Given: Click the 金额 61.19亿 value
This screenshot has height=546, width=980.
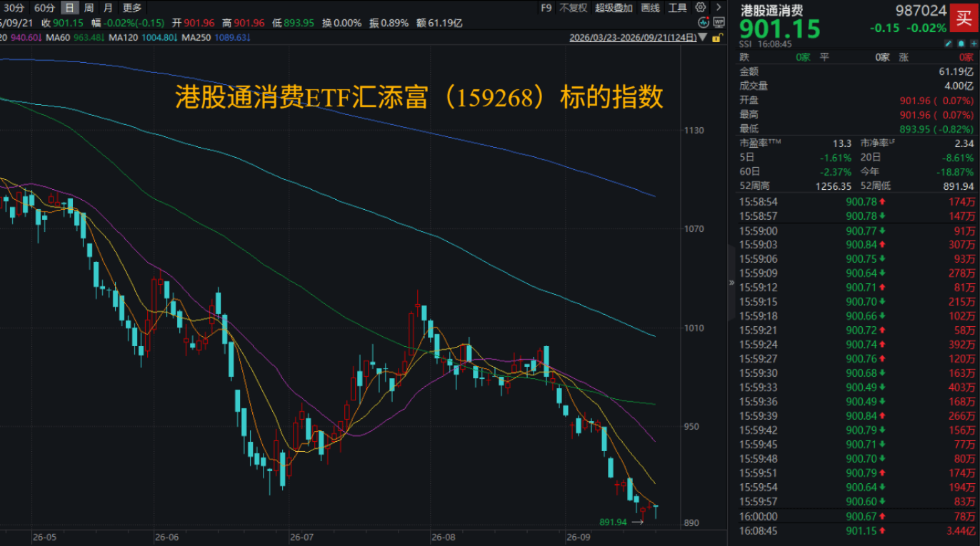Looking at the screenshot, I should click(956, 71).
